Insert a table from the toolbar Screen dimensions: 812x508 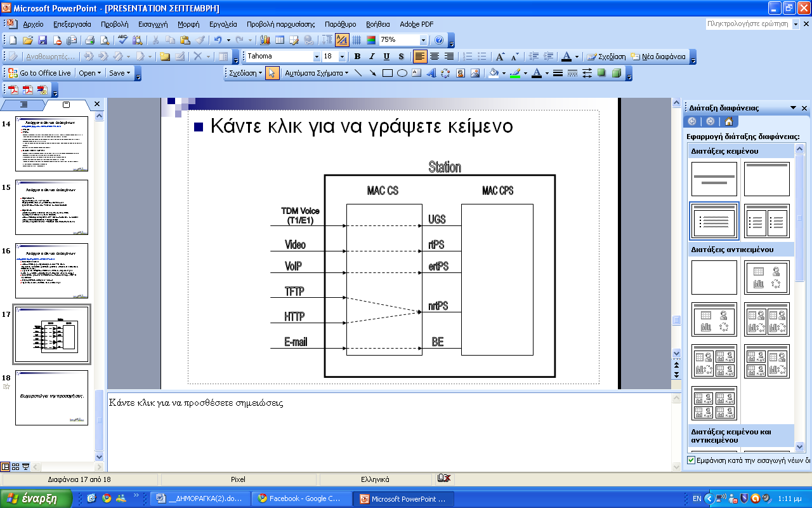280,40
